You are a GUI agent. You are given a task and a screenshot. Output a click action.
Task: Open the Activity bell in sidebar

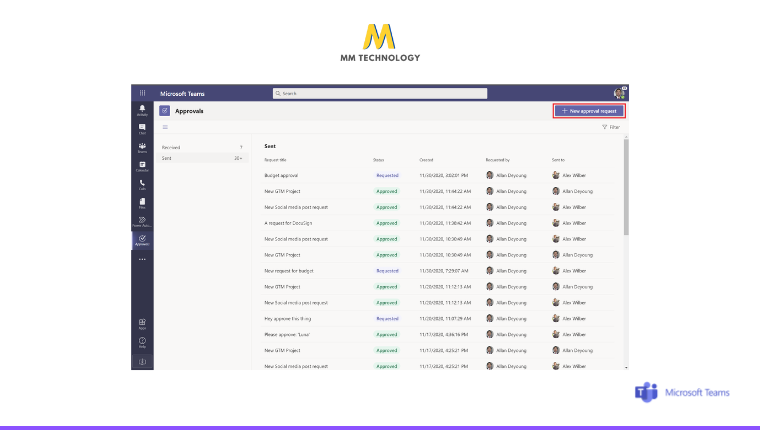pos(142,111)
